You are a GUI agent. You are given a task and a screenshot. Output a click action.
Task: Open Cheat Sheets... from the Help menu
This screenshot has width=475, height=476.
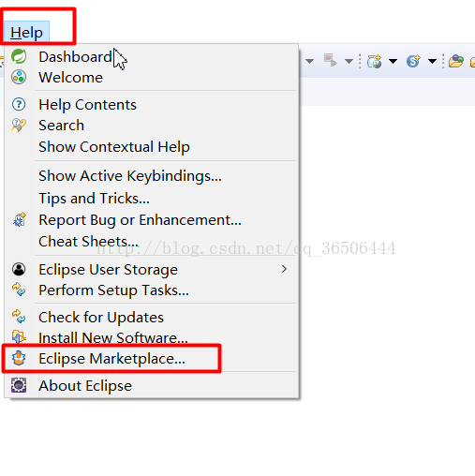(88, 242)
